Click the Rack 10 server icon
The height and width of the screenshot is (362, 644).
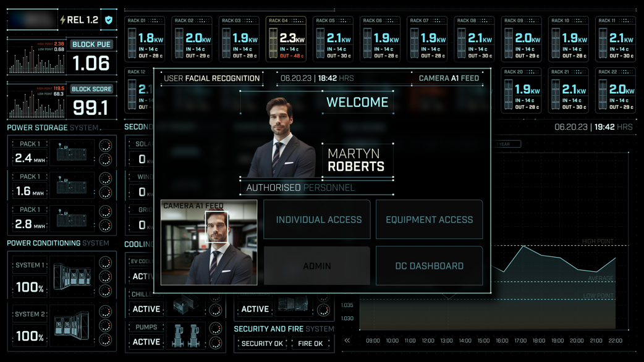556,43
